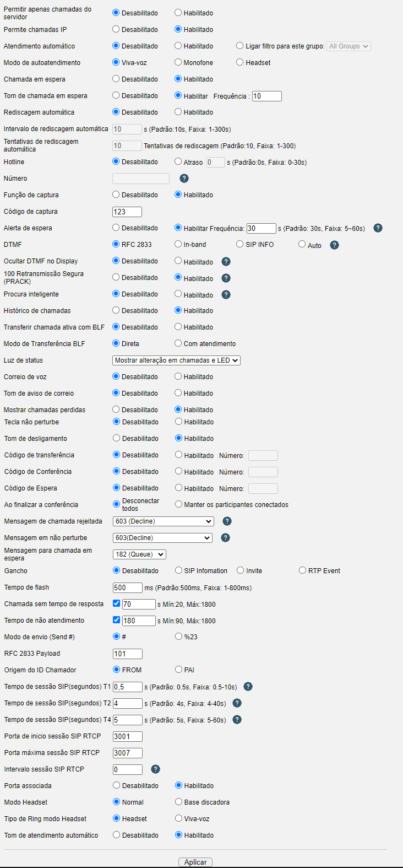Click help icon for Procura inteligente
Screen dimensions: 403x868
click(x=226, y=295)
